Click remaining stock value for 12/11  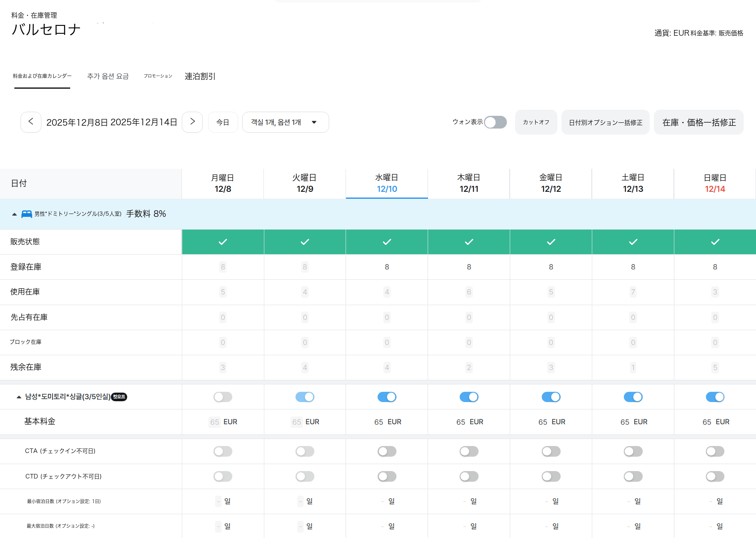tap(469, 368)
